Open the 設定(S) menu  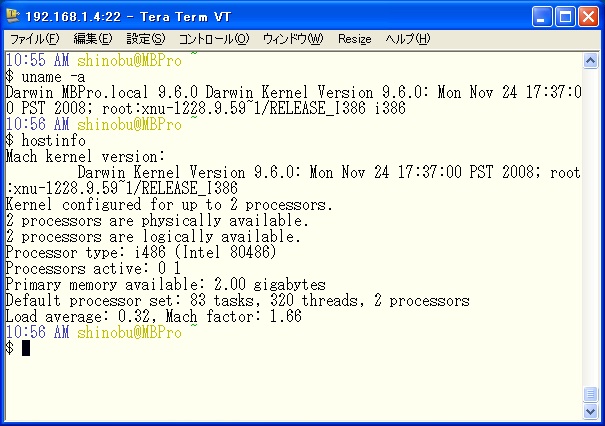click(145, 39)
